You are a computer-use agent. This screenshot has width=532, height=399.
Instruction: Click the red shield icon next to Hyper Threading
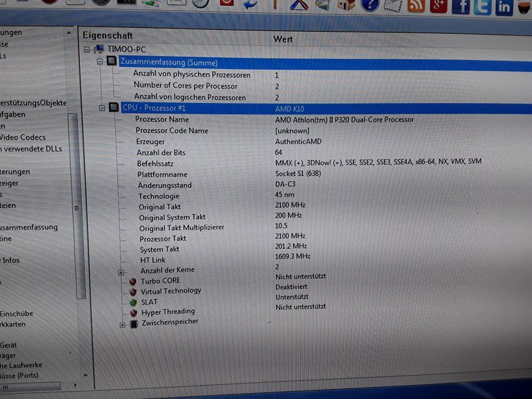(x=134, y=313)
